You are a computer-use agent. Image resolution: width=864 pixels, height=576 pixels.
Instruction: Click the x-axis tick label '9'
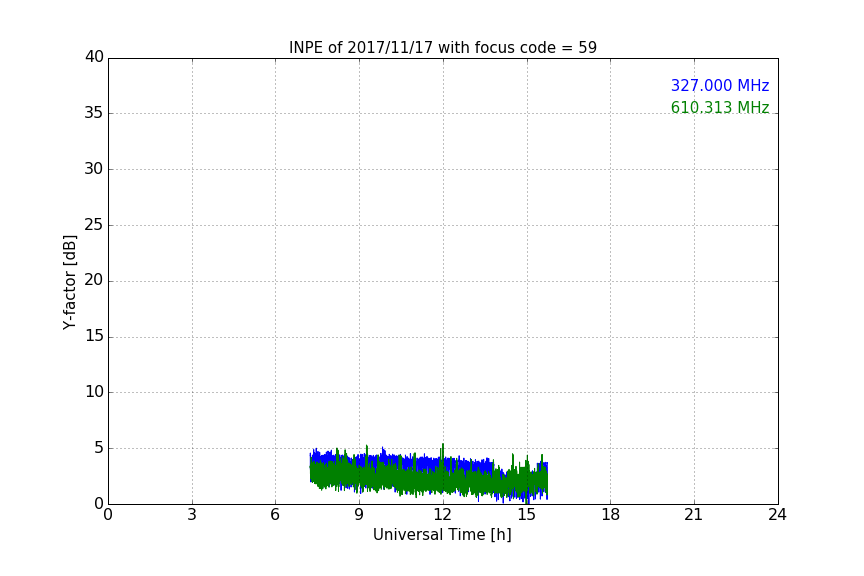(359, 515)
